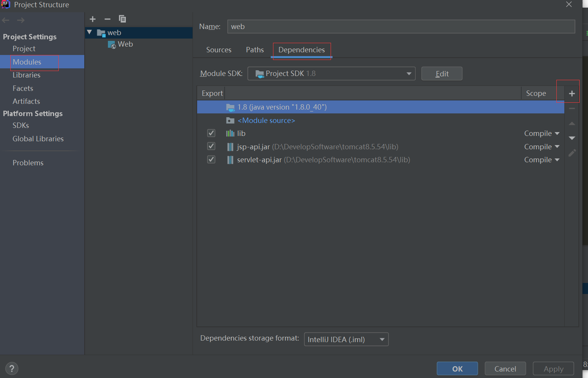Viewport: 588px width, 378px height.
Task: Click the Module source folder icon
Action: tap(230, 121)
